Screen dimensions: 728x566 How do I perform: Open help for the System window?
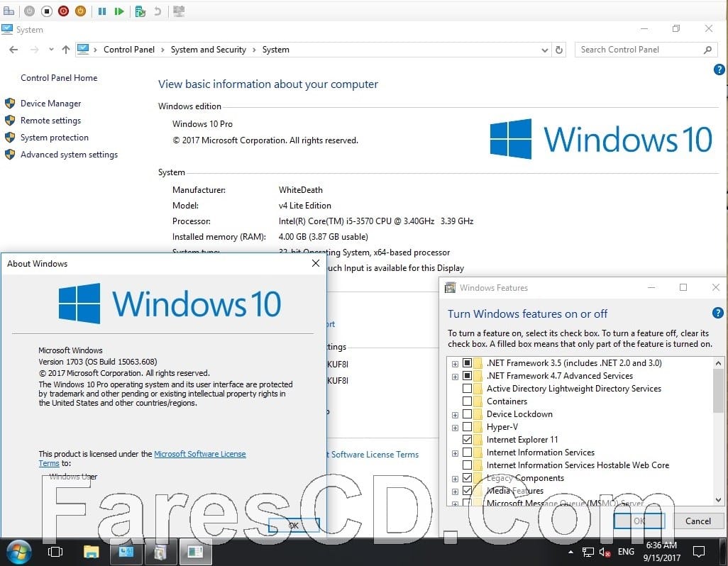pos(719,70)
